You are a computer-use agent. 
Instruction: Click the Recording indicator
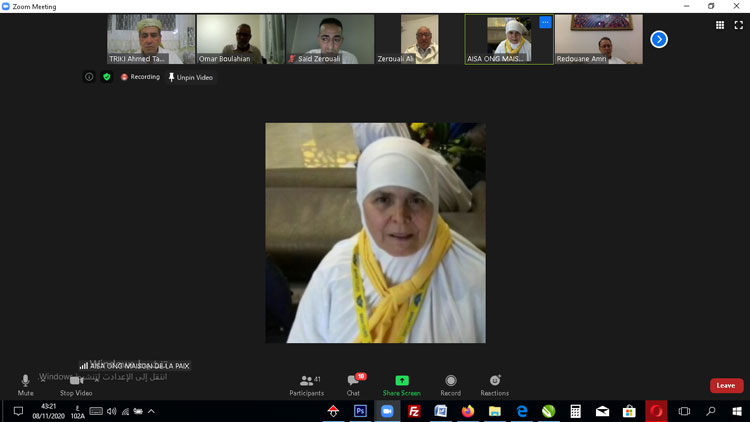(140, 77)
